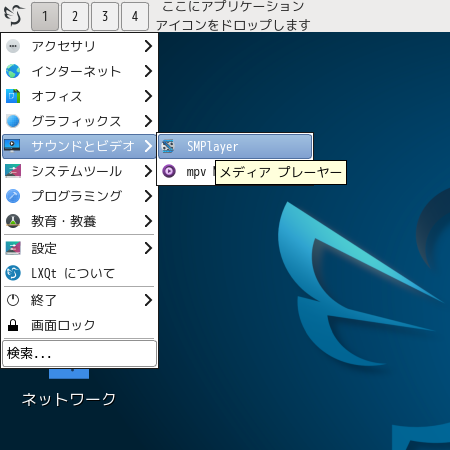Switch to virtual desktop 2
The width and height of the screenshot is (450, 450).
pos(75,16)
